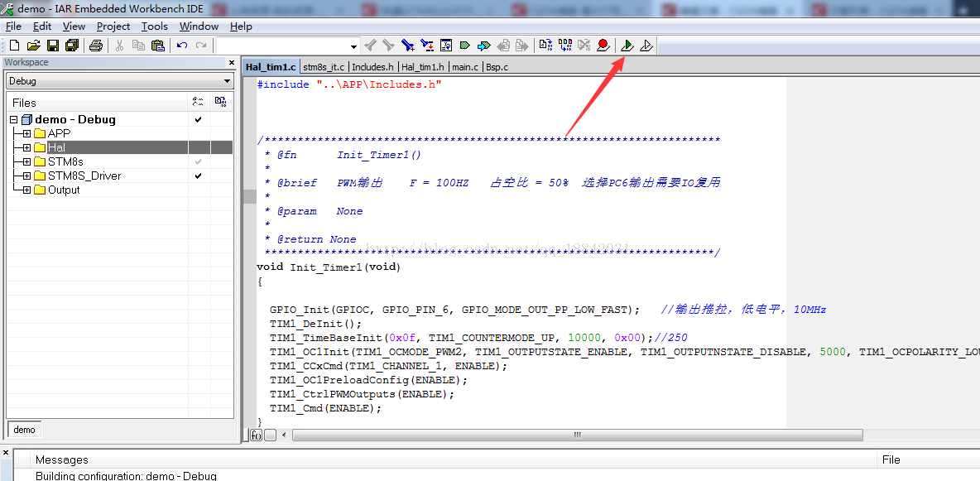This screenshot has height=481, width=980.
Task: Click the function list f() button
Action: tap(257, 435)
